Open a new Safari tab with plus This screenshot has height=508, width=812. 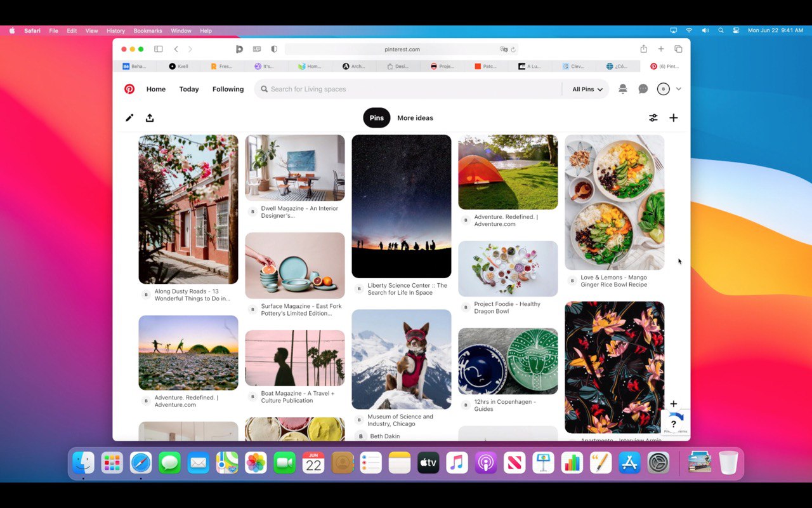click(661, 49)
